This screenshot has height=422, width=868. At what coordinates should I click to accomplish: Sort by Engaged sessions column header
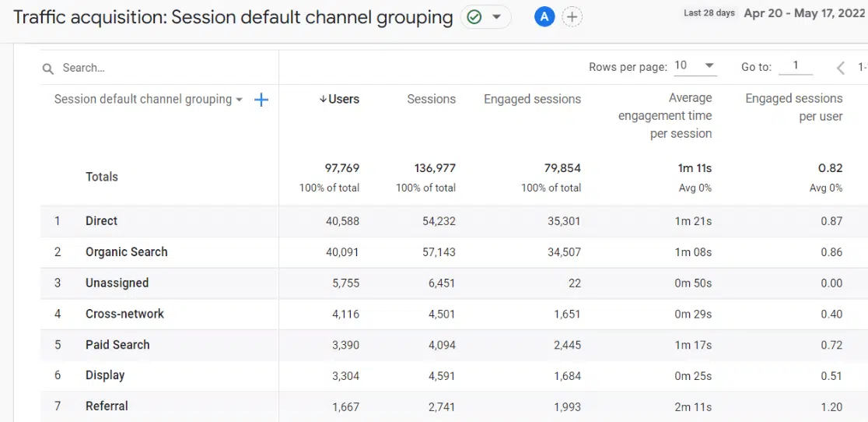click(532, 99)
